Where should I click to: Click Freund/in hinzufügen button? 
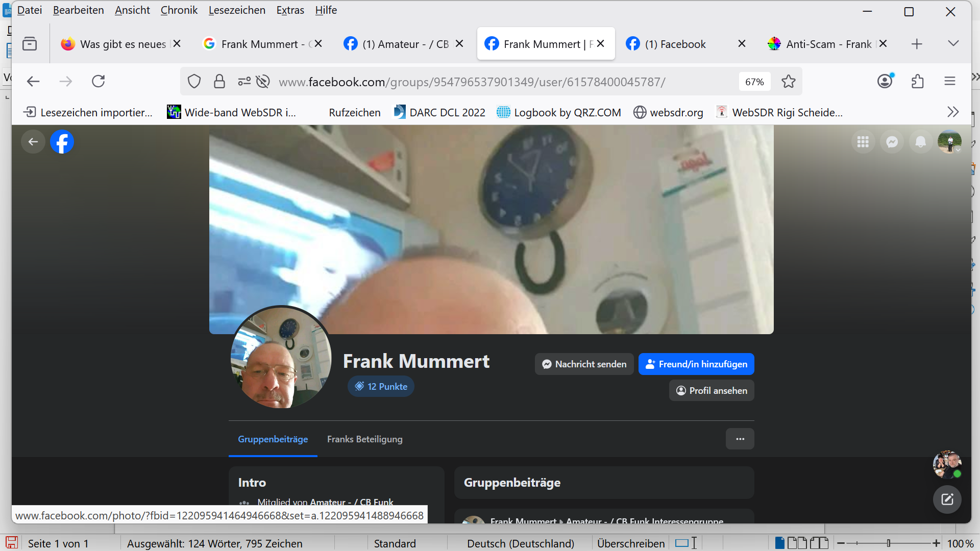(x=696, y=364)
